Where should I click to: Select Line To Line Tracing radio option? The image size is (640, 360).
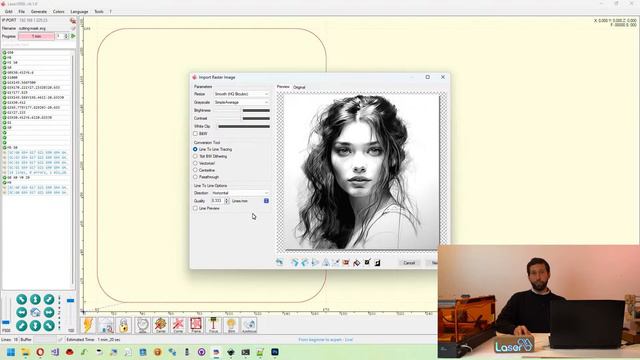click(x=196, y=149)
